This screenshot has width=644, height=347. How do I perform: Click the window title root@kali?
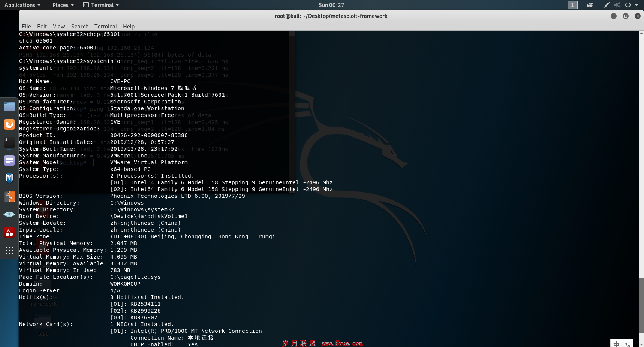pyautogui.click(x=331, y=16)
